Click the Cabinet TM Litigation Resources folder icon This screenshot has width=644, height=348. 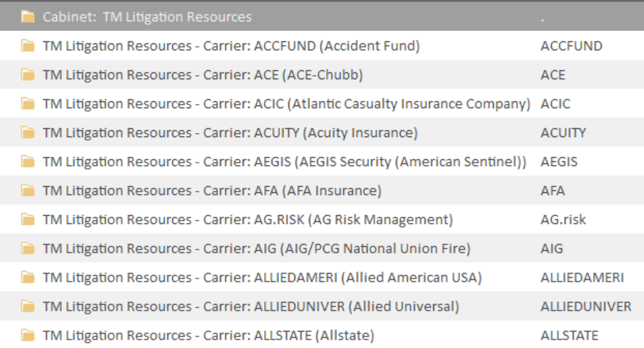coord(28,17)
